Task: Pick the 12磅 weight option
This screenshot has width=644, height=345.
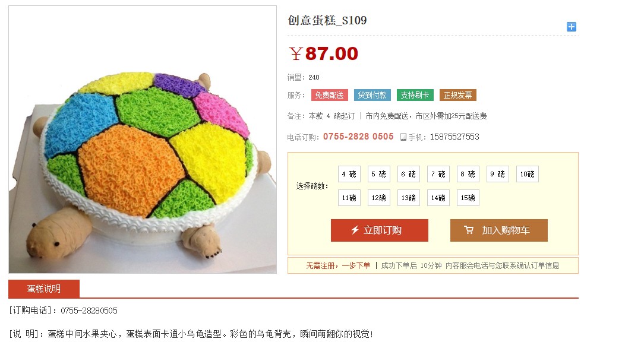Action: 378,198
